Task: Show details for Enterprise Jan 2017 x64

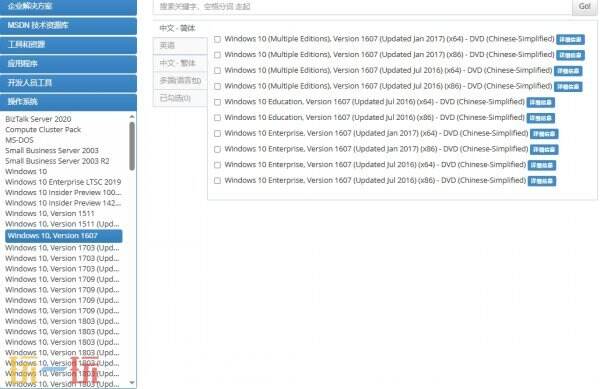Action: pos(544,134)
